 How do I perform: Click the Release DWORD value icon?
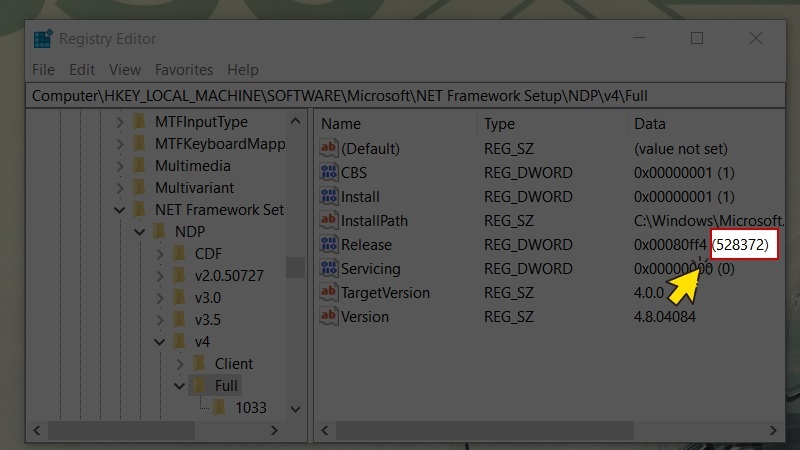[329, 245]
